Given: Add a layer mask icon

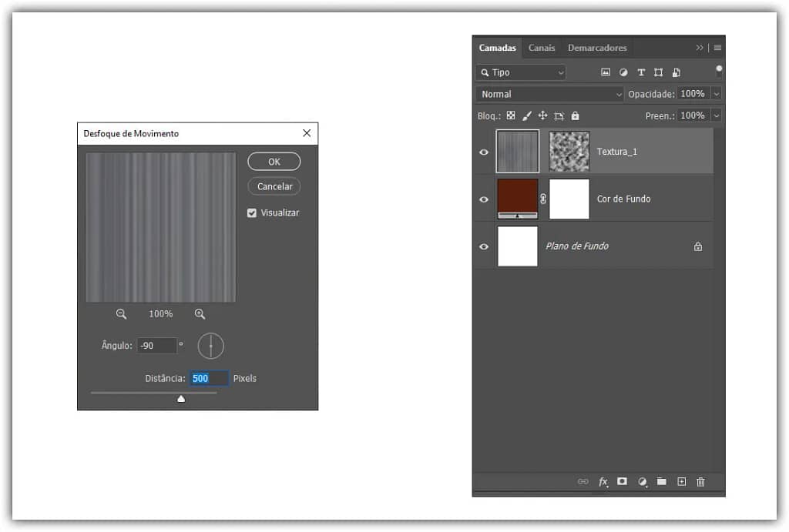Looking at the screenshot, I should [622, 481].
